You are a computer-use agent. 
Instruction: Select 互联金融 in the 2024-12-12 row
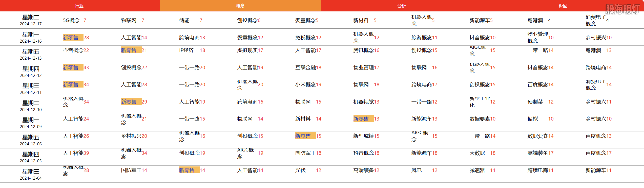(305, 67)
